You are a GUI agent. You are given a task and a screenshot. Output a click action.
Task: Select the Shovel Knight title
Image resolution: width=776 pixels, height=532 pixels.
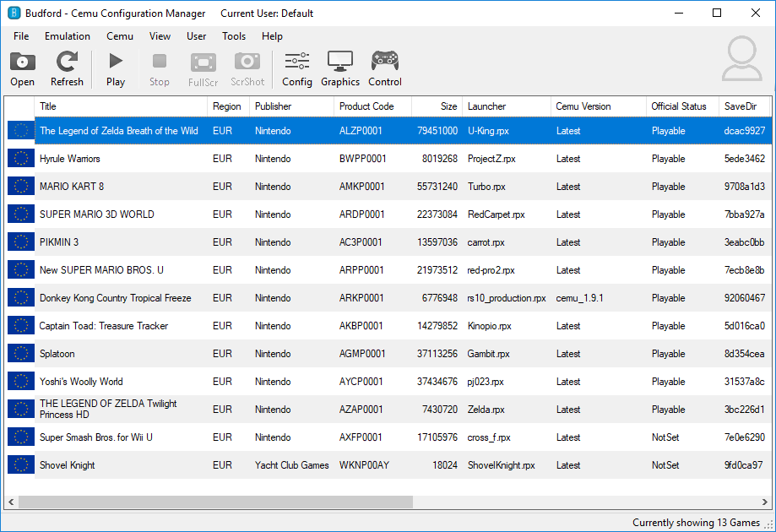(68, 465)
